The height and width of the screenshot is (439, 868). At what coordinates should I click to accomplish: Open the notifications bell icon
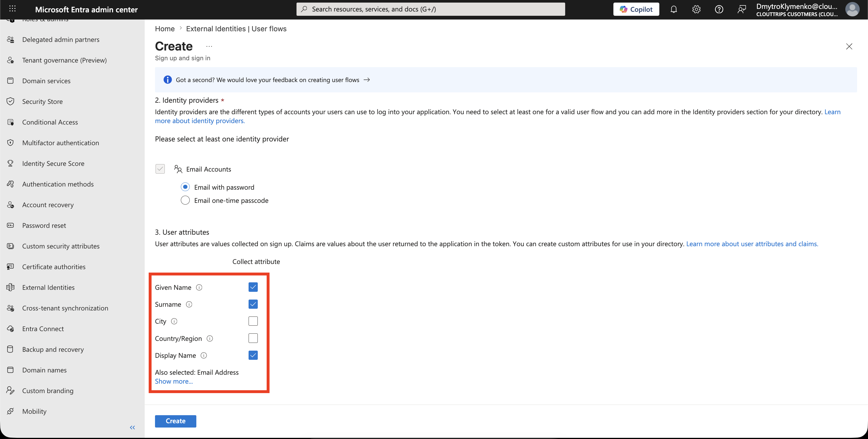(674, 9)
